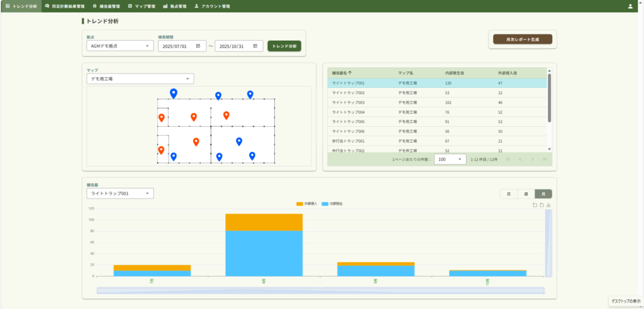Go to 同定計数結果管理 in navigation bar
The height and width of the screenshot is (309, 644).
tap(65, 6)
